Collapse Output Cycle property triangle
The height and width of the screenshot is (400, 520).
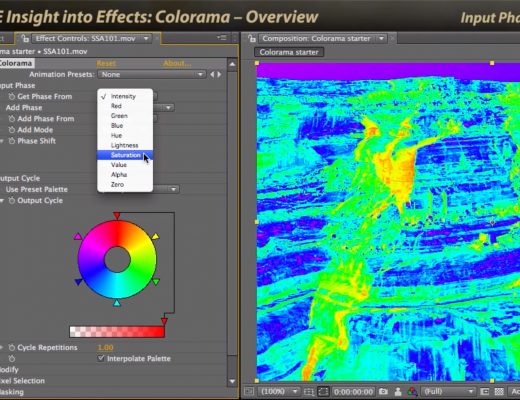click(1, 201)
